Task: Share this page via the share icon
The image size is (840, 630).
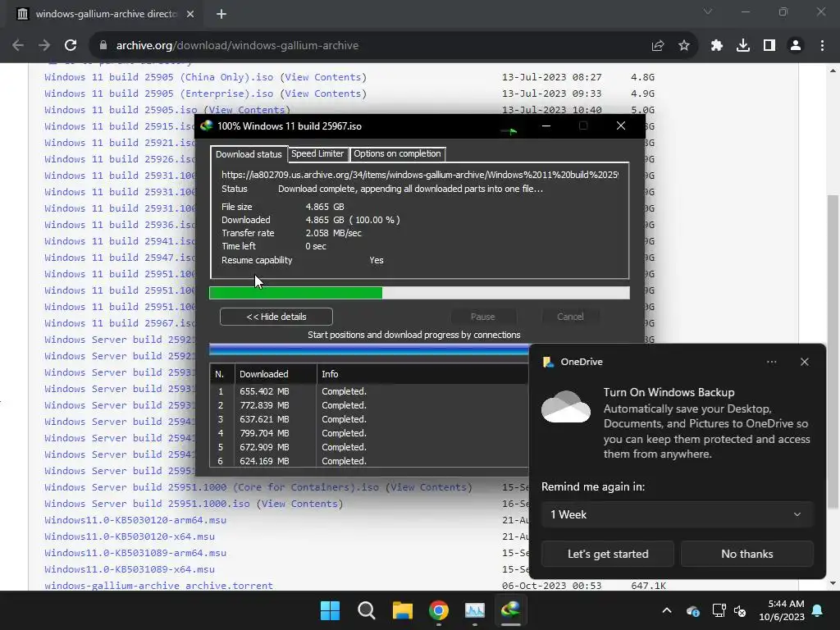Action: 658,46
